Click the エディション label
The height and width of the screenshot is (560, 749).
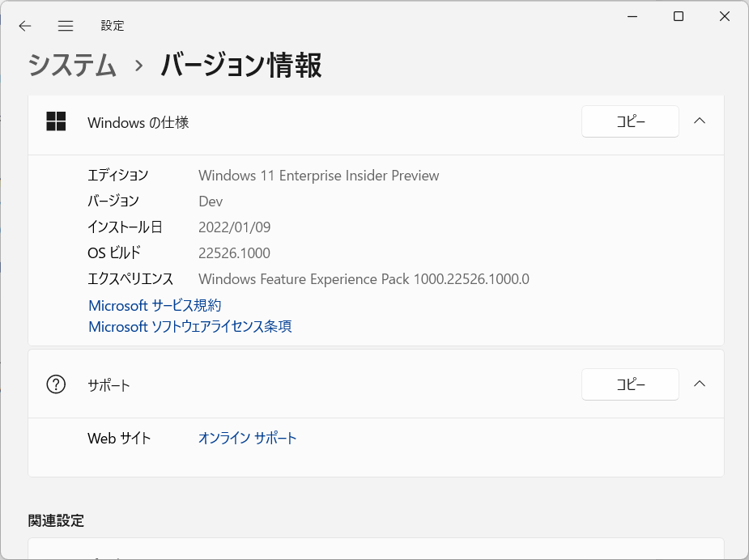(118, 176)
